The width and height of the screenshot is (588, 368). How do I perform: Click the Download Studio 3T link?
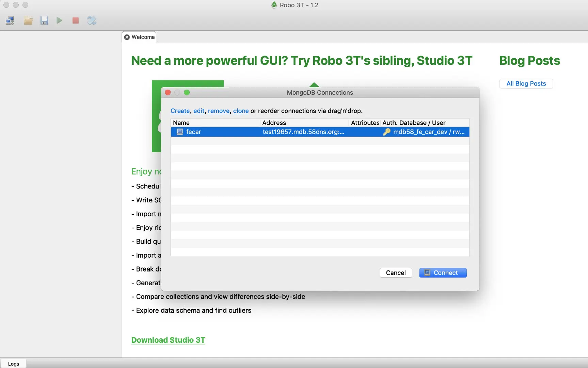point(168,340)
